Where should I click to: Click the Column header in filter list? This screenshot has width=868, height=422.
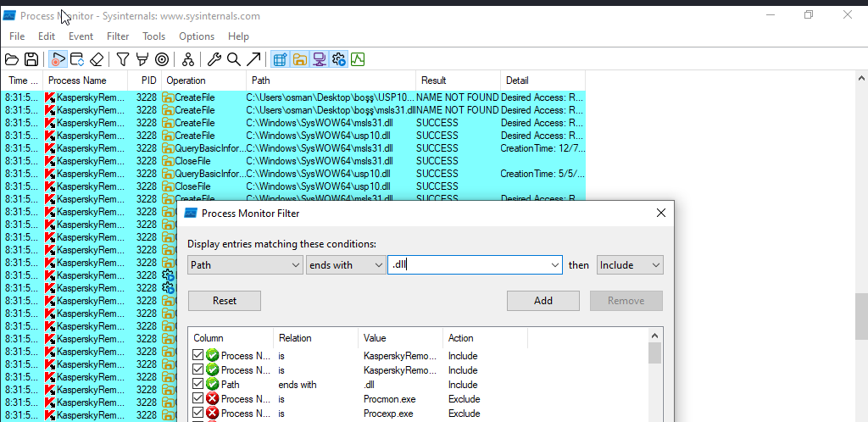click(231, 338)
